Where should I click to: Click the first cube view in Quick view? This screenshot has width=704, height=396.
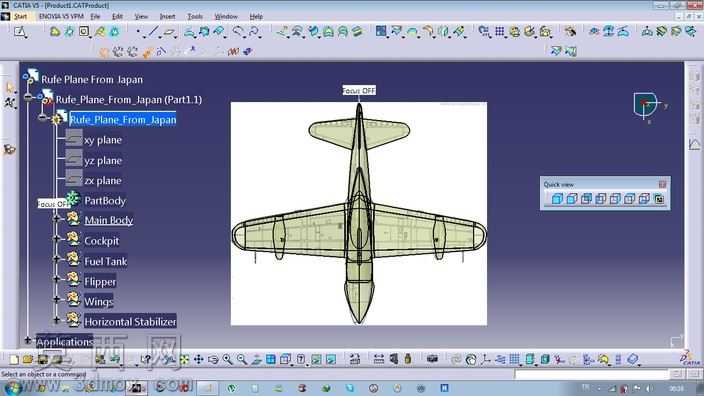pos(557,199)
